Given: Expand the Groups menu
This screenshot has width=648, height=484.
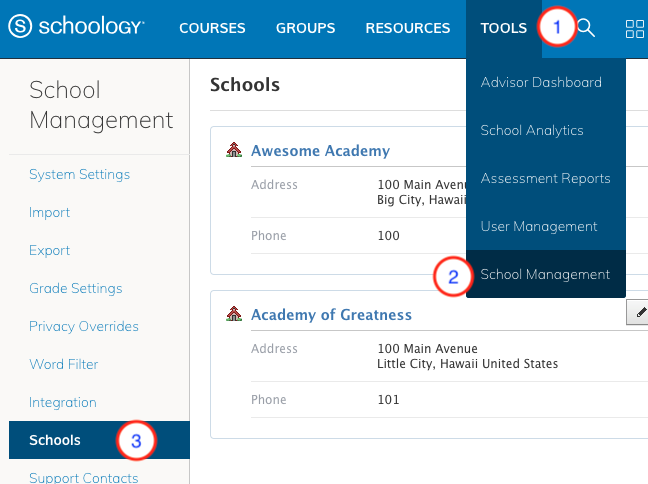Looking at the screenshot, I should point(306,28).
